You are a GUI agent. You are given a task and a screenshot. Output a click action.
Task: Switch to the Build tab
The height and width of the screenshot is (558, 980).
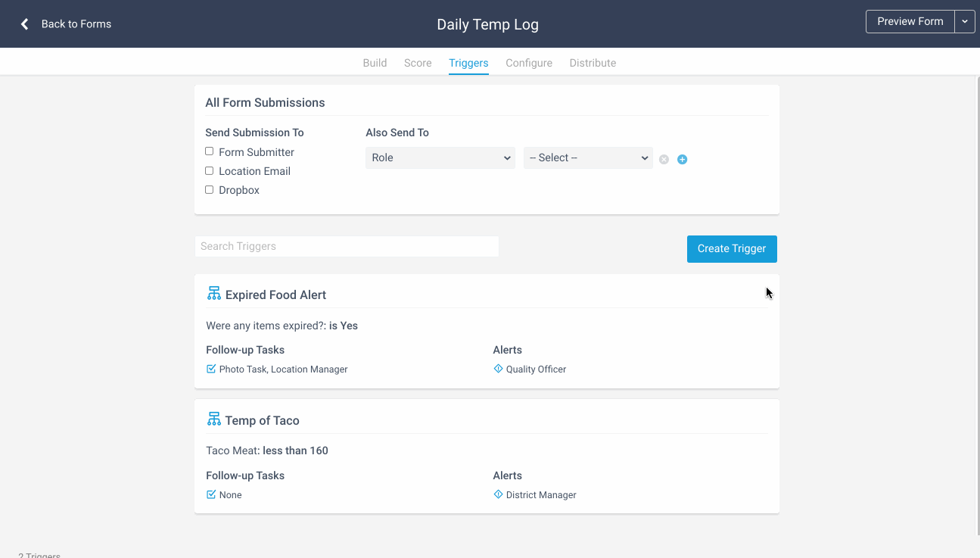coord(375,63)
